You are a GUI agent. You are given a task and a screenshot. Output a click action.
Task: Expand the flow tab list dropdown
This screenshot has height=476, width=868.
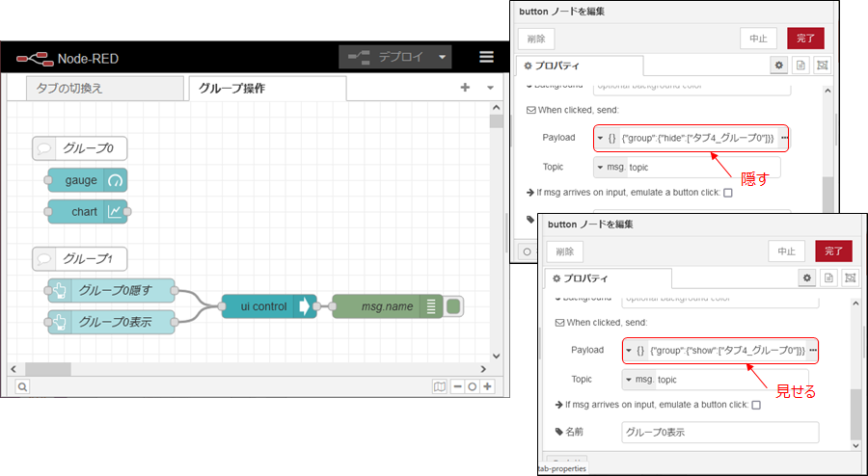[490, 88]
